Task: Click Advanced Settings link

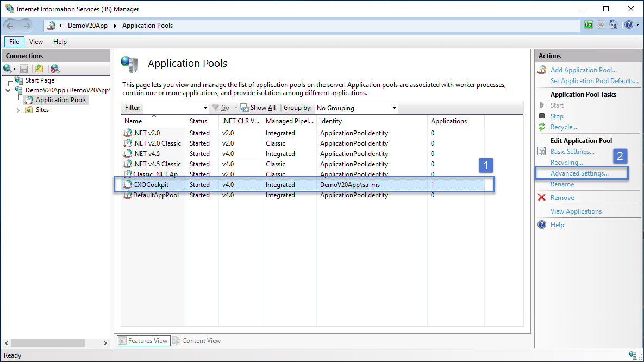Action: click(579, 173)
